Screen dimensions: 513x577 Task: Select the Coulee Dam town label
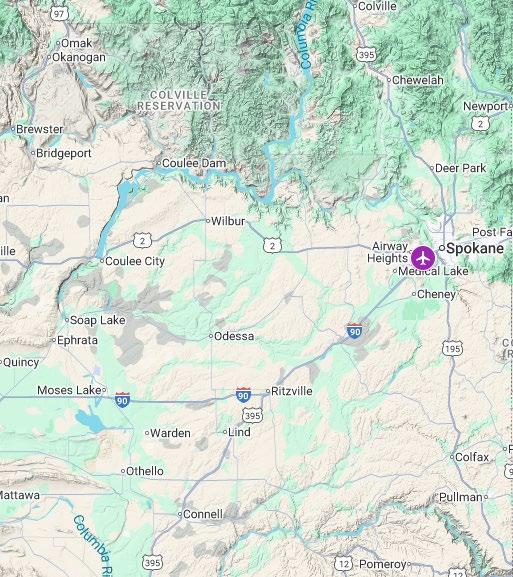[194, 163]
